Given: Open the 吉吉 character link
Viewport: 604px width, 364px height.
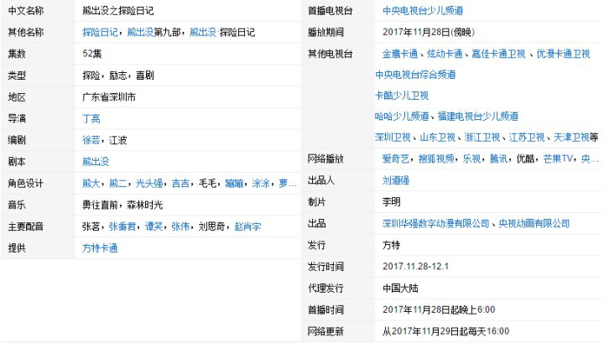Looking at the screenshot, I should [180, 184].
